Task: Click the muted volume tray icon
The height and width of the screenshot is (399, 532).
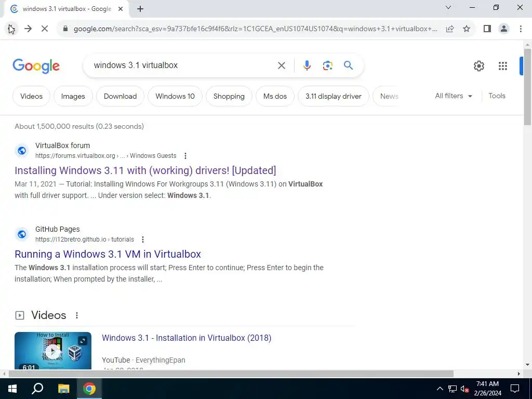Action: point(465,389)
